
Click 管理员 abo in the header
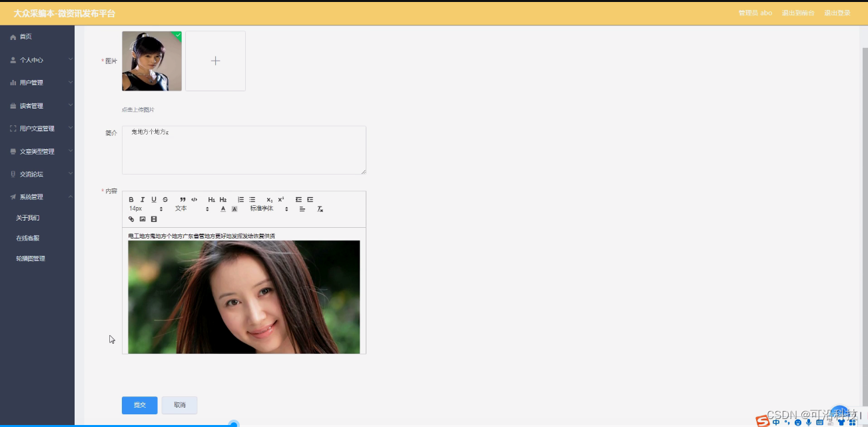755,13
